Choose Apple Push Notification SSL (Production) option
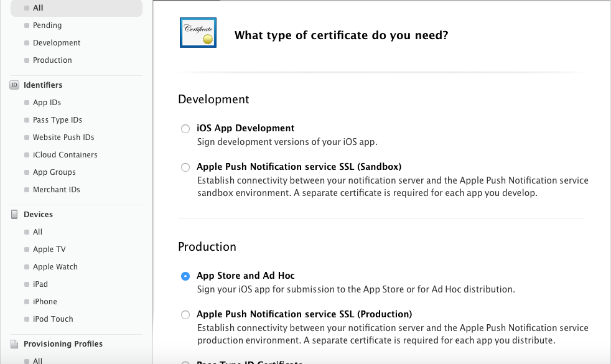 point(185,314)
